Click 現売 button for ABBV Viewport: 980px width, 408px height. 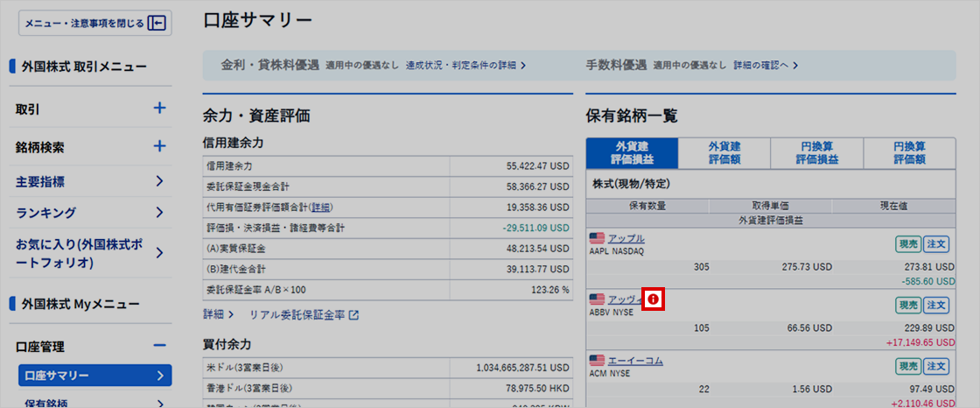(907, 306)
